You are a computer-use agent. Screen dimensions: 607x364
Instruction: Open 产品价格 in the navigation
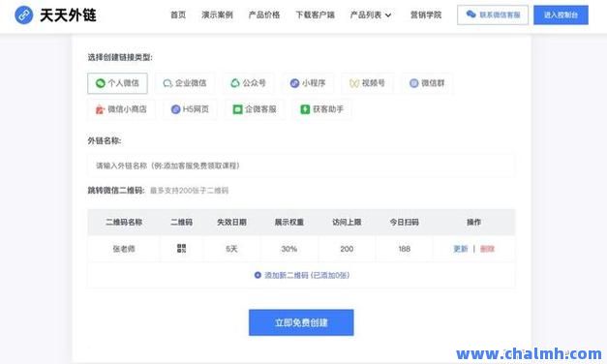[264, 15]
